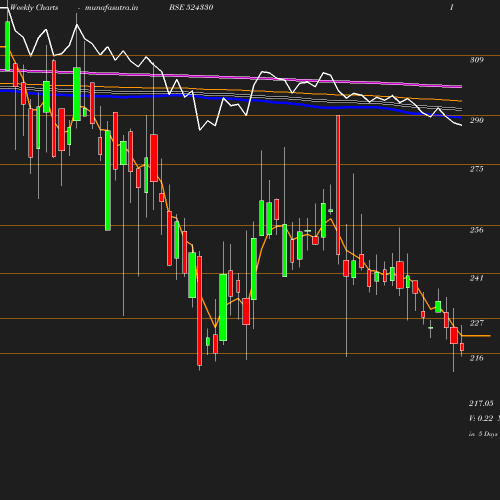Select the 227 price axis label
500x500 pixels.
point(476,323)
